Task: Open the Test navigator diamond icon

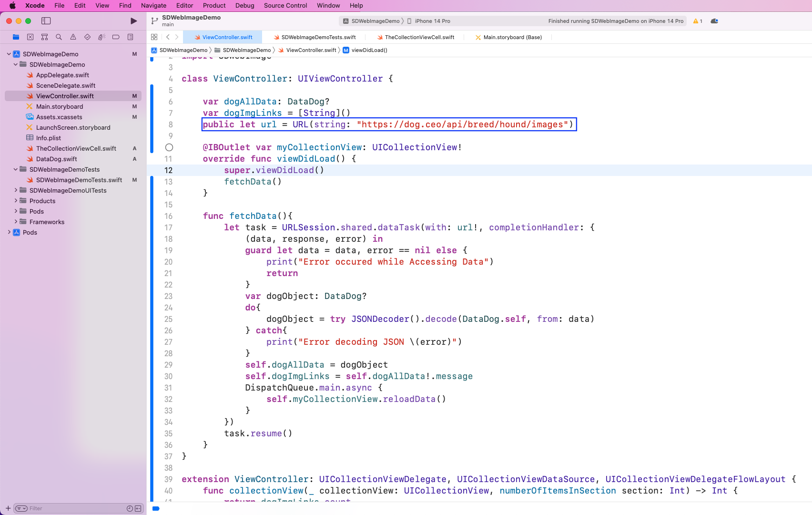Action: (87, 37)
